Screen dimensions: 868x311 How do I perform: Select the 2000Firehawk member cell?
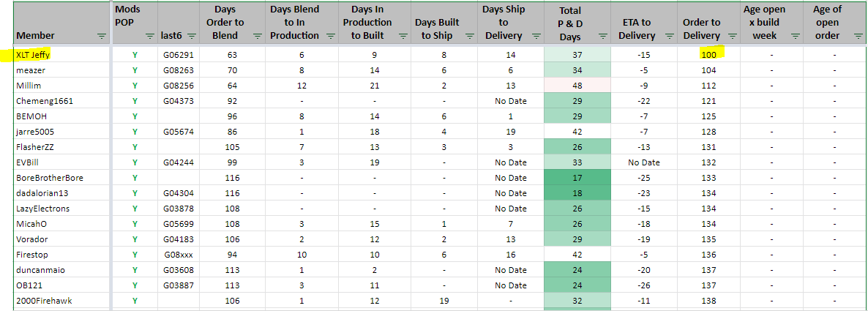[x=44, y=301]
